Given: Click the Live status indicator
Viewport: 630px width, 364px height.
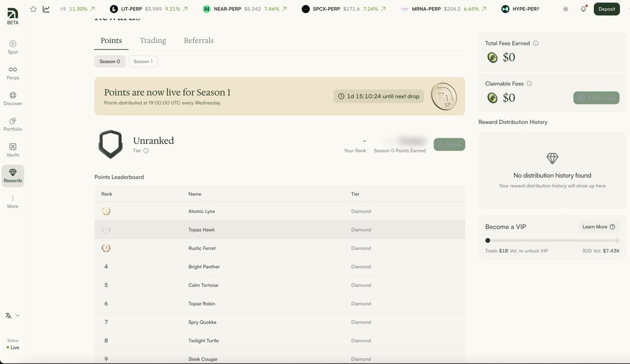Looking at the screenshot, I should pyautogui.click(x=13, y=347).
